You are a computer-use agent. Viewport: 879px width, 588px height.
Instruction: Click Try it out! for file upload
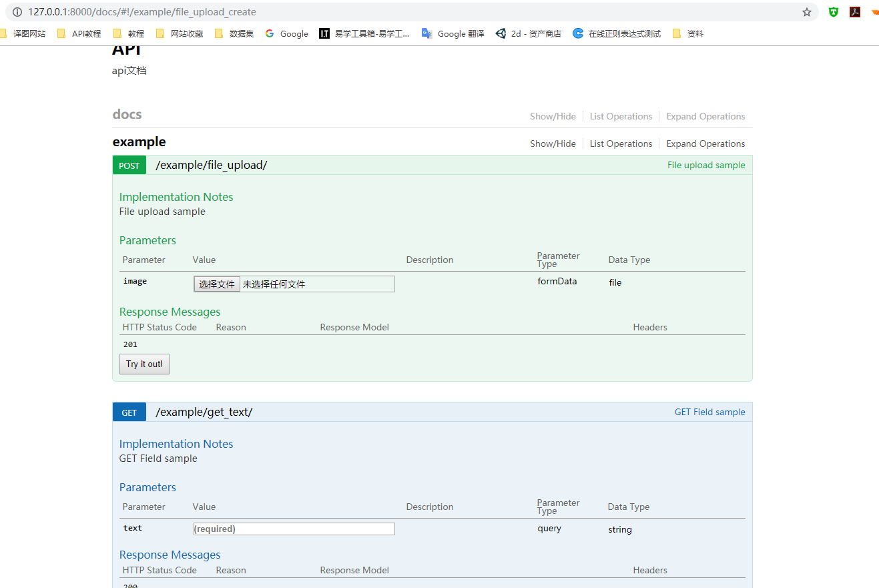[x=144, y=364]
